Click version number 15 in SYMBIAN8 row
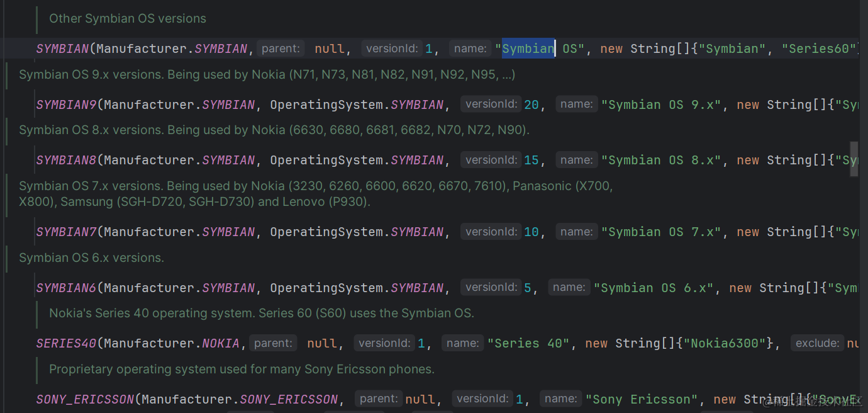 (x=531, y=160)
